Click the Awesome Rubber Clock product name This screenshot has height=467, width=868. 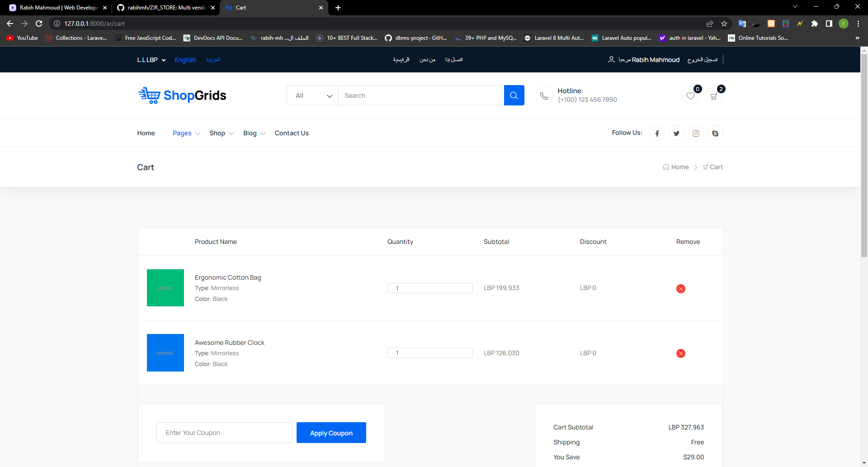(230, 343)
